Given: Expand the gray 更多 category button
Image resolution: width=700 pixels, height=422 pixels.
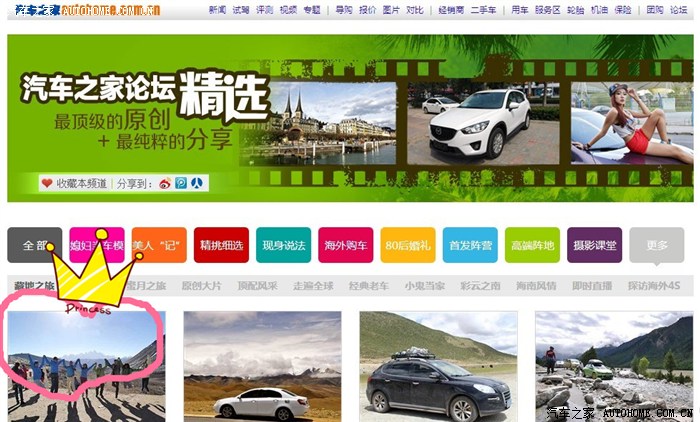Looking at the screenshot, I should click(x=656, y=245).
